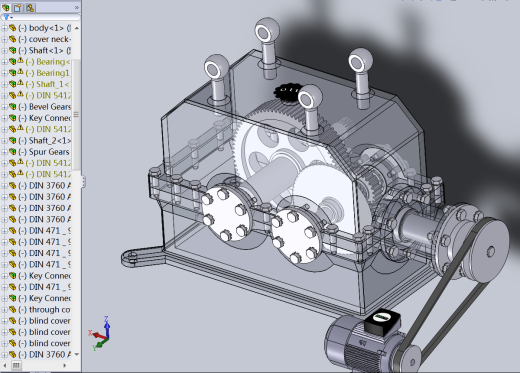Select the "(-) Shaft_2<1>" tree label
This screenshot has height=373, width=520.
coord(45,141)
